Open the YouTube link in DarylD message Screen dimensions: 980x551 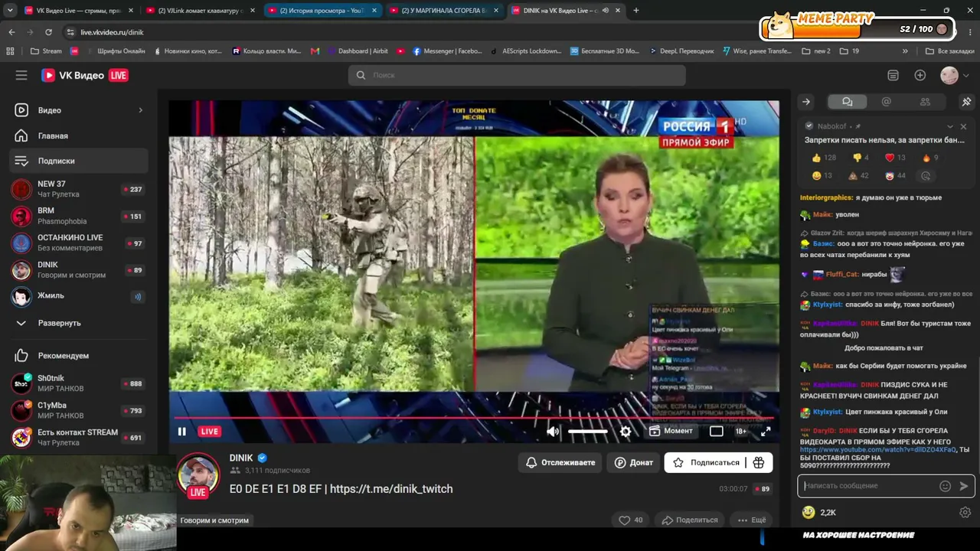pyautogui.click(x=878, y=450)
